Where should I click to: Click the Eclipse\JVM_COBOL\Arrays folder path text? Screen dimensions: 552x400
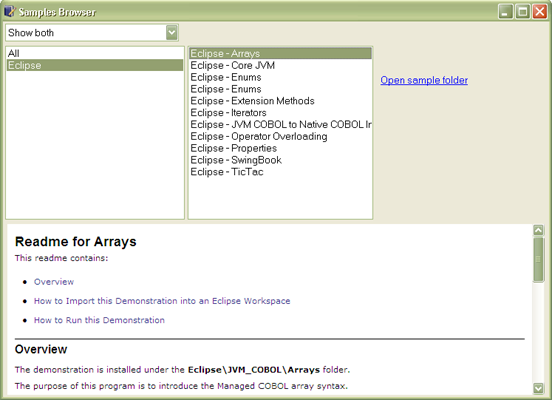click(254, 370)
